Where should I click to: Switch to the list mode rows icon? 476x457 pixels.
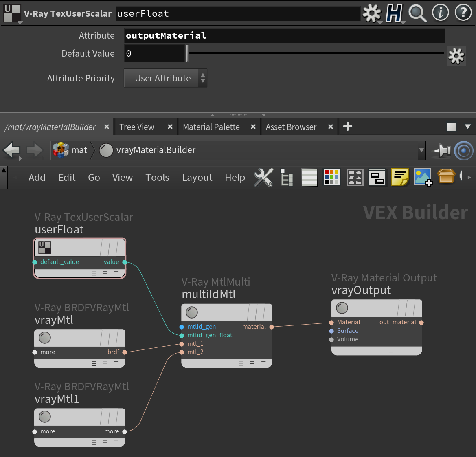pyautogui.click(x=309, y=177)
